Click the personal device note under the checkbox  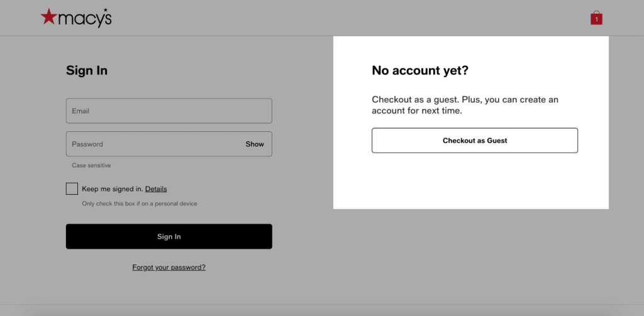click(140, 204)
